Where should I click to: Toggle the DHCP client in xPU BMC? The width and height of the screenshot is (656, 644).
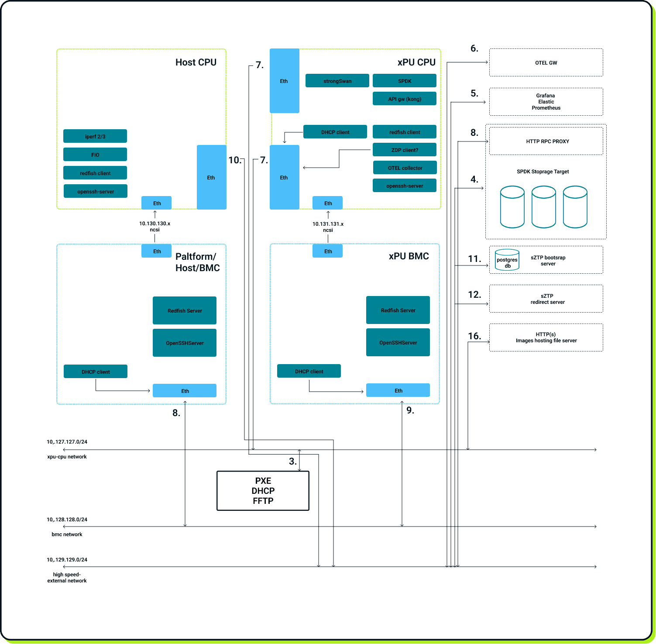(x=309, y=371)
